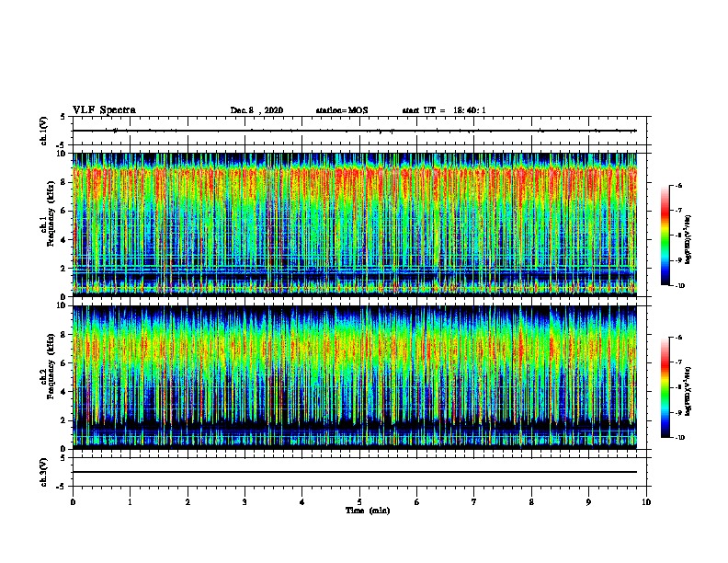Click the "-9" tick on ch.2 color scale
The width and height of the screenshot is (728, 563).
[x=678, y=412]
